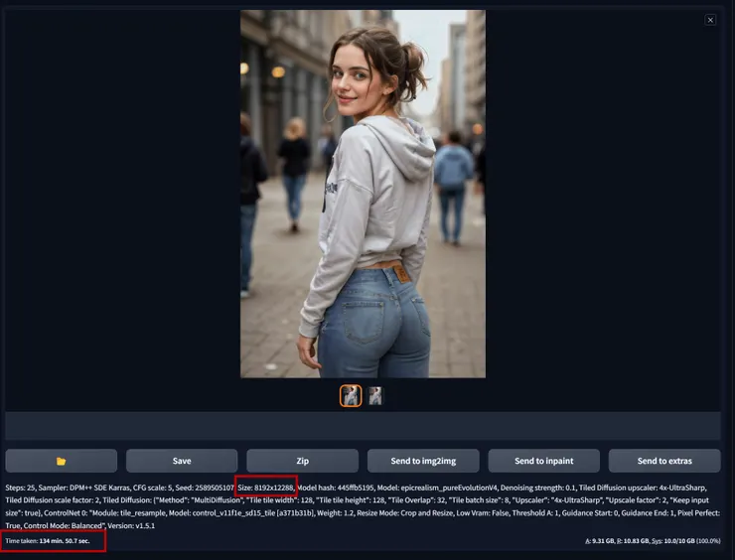Click the Zip button
This screenshot has height=560, width=735.
pyautogui.click(x=302, y=461)
